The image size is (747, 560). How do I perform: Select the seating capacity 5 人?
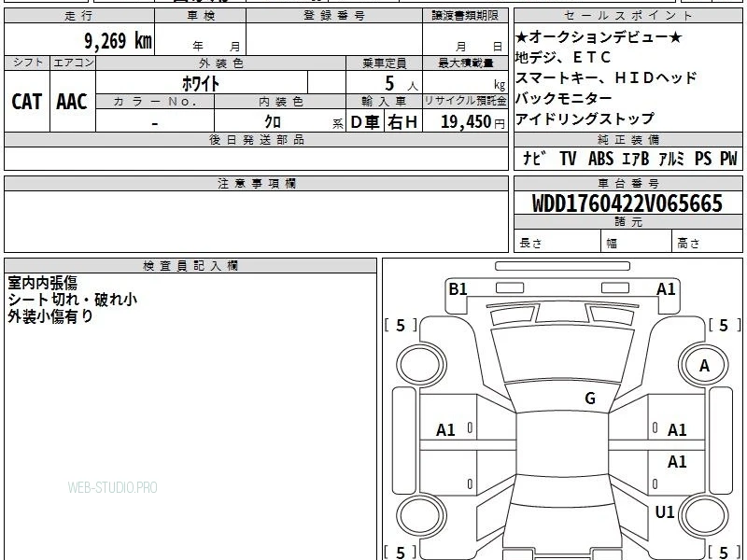(401, 84)
